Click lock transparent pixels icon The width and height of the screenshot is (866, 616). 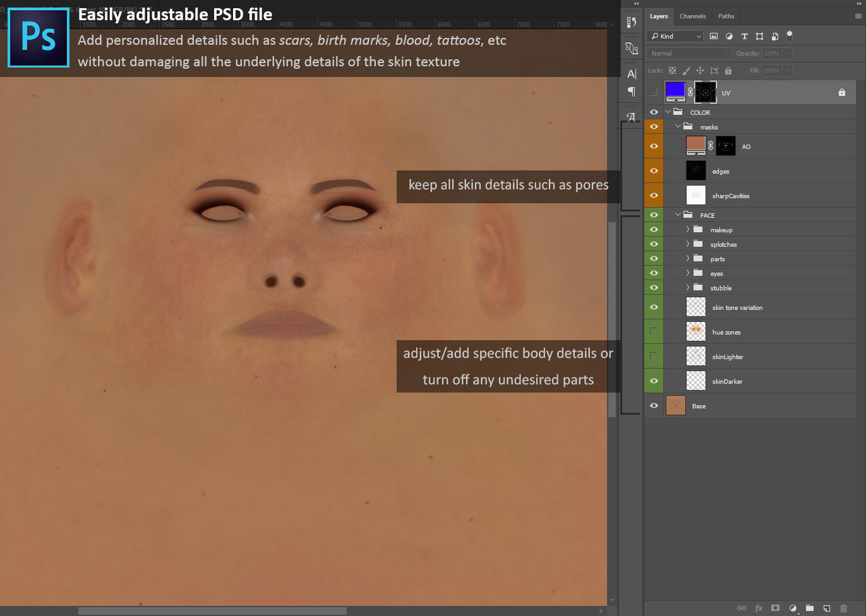click(672, 71)
